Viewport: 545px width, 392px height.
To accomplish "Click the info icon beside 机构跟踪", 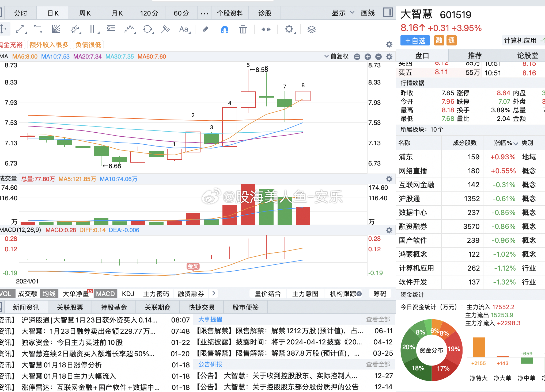I will [359, 294].
